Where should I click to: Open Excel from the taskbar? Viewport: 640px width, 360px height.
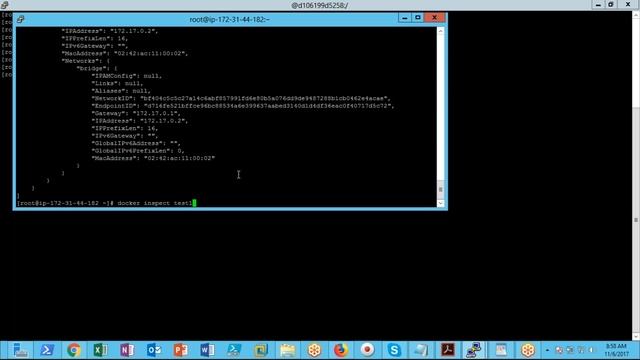click(x=100, y=350)
